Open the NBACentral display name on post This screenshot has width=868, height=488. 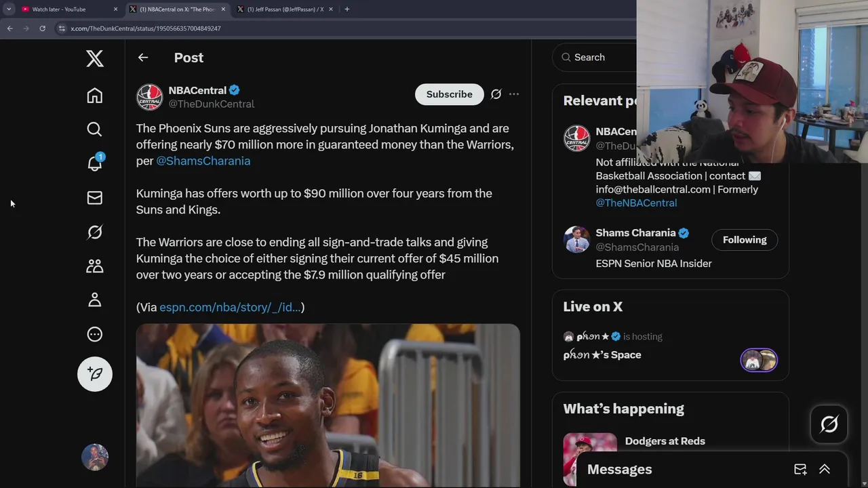pyautogui.click(x=197, y=90)
